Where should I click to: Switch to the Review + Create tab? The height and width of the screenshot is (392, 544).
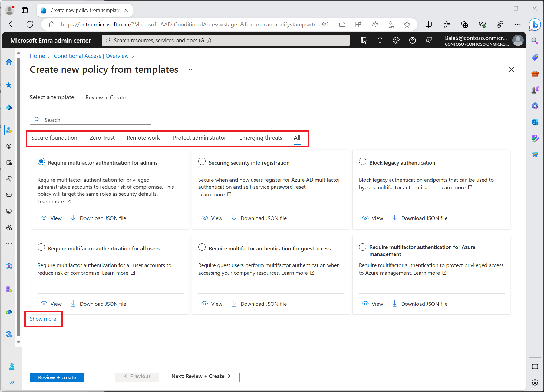[x=105, y=98]
